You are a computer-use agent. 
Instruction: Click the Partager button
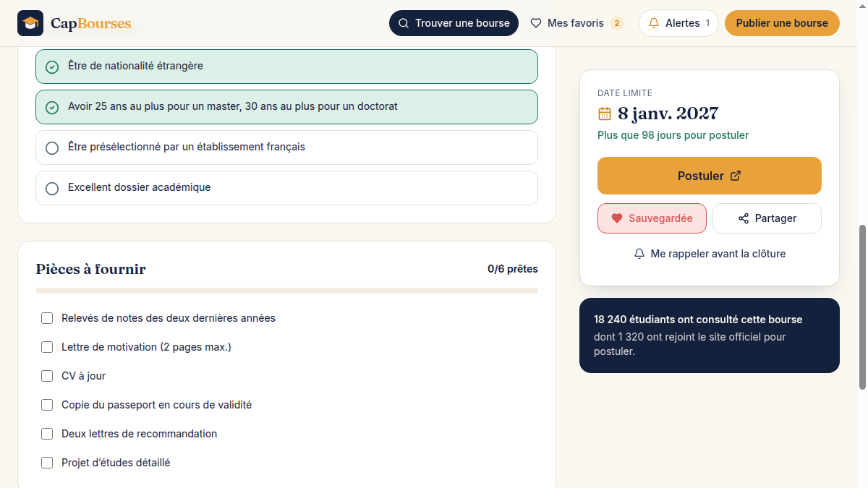point(767,218)
